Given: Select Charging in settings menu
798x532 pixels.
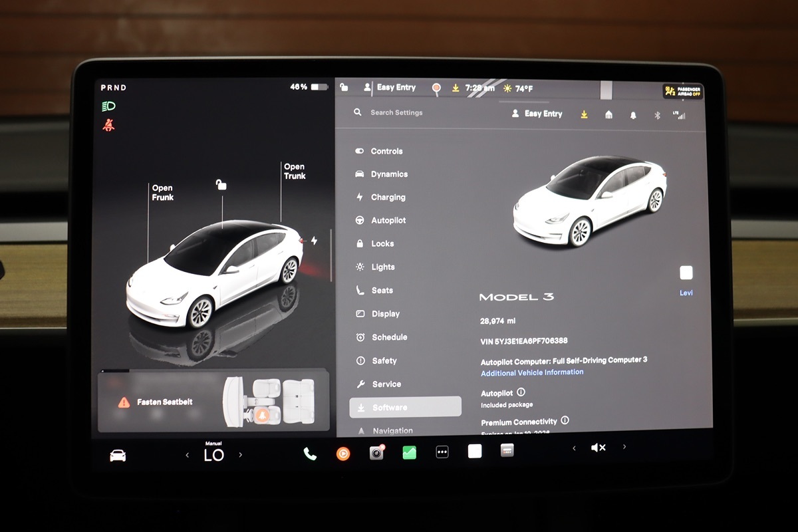Looking at the screenshot, I should pyautogui.click(x=388, y=198).
